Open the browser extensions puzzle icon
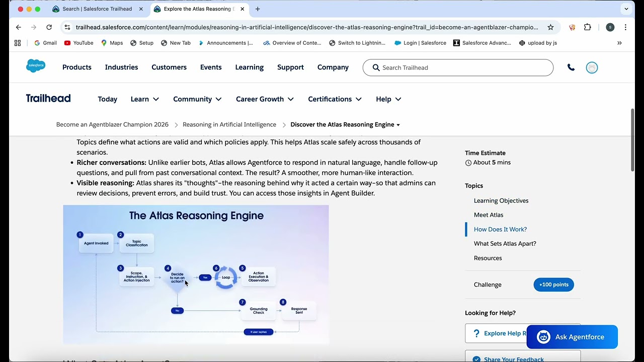 click(587, 27)
